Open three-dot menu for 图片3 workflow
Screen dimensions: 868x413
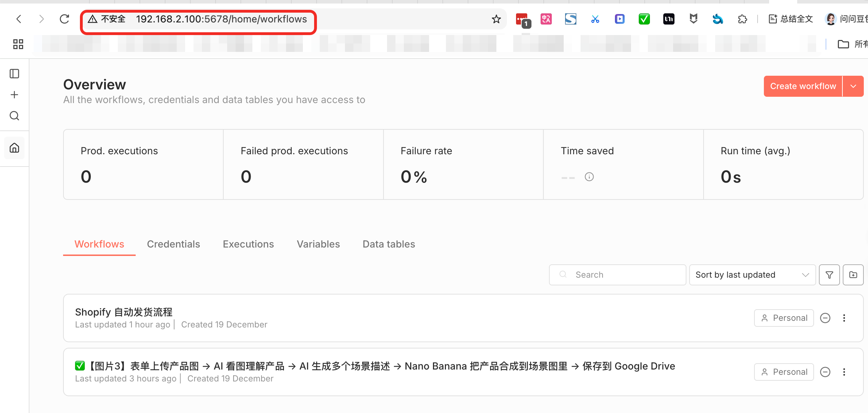(844, 372)
